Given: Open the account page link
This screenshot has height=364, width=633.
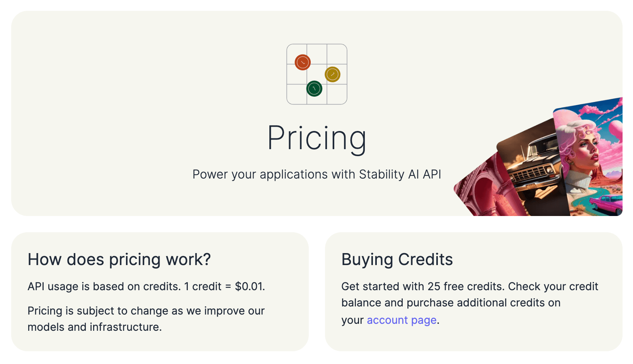Looking at the screenshot, I should pyautogui.click(x=402, y=320).
